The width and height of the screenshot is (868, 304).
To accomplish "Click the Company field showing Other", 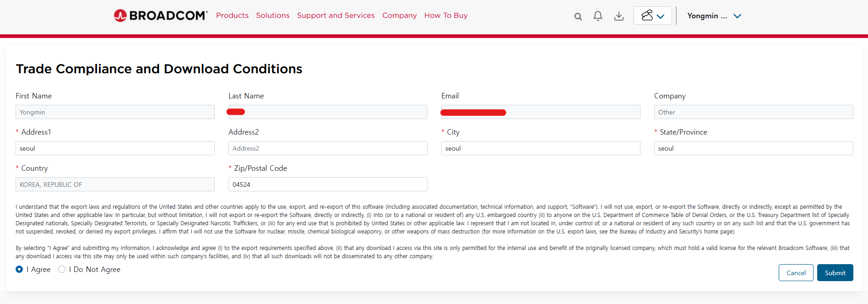I will tap(754, 112).
